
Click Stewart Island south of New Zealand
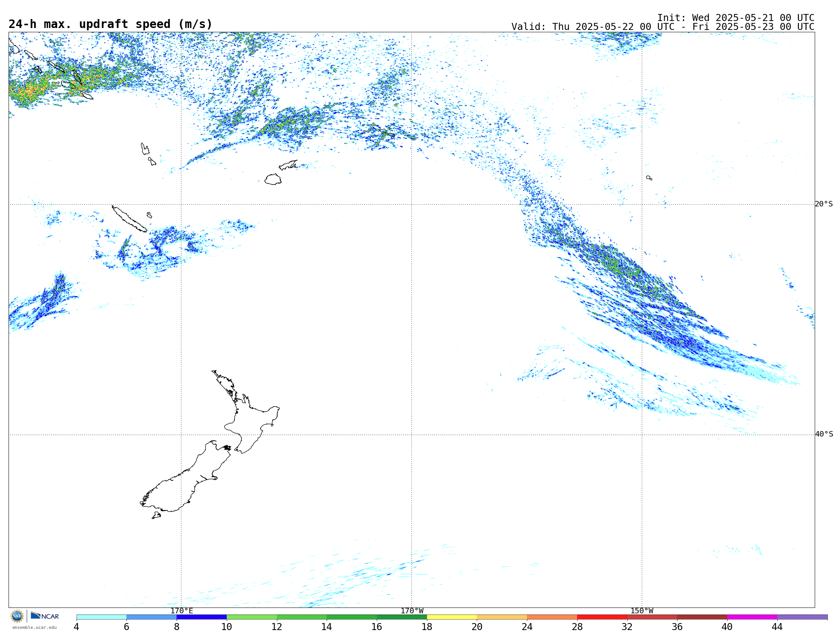click(156, 515)
